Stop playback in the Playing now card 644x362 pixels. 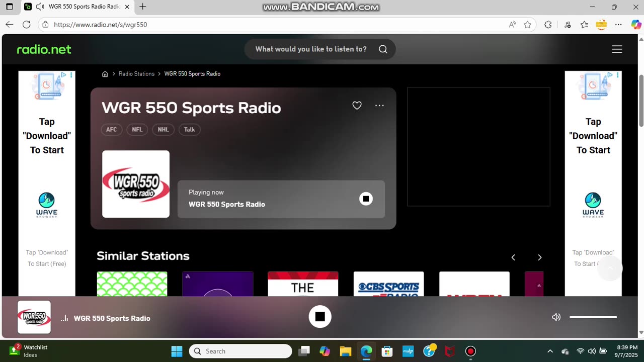(366, 199)
